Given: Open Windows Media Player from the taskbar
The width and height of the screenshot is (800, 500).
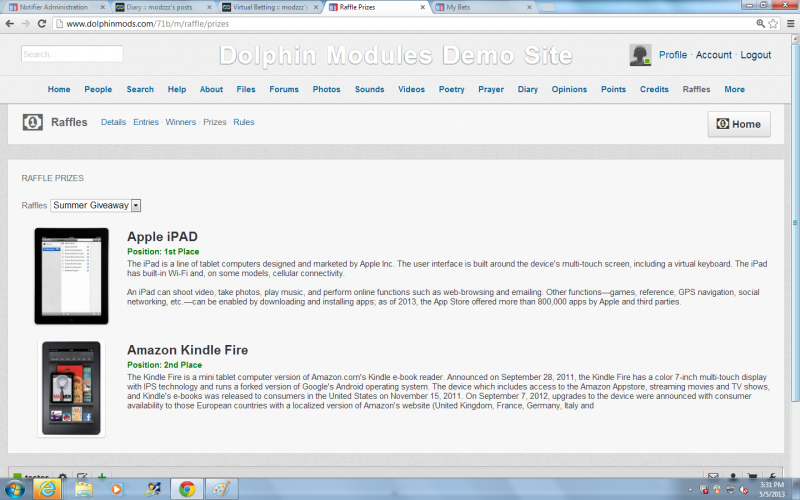Looking at the screenshot, I should click(117, 489).
